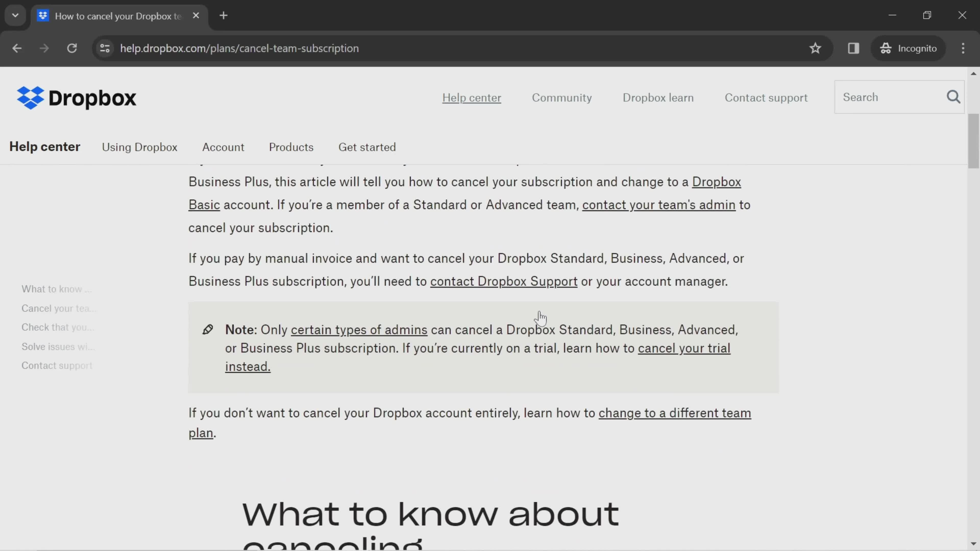Image resolution: width=980 pixels, height=551 pixels.
Task: Jump to Solve issues wi... sidebar section
Action: tap(58, 347)
